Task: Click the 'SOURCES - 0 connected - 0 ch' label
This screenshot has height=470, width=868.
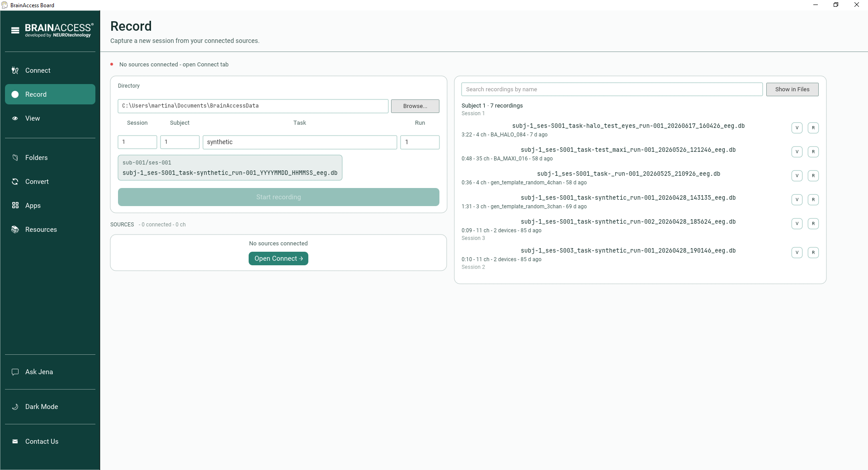Action: coord(148,225)
